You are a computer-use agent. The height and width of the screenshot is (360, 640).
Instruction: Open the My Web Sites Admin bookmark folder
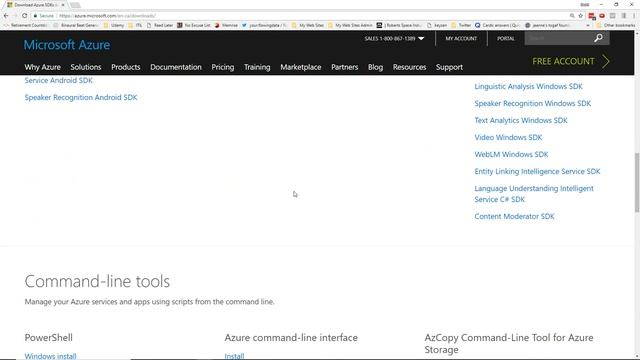[x=350, y=25]
